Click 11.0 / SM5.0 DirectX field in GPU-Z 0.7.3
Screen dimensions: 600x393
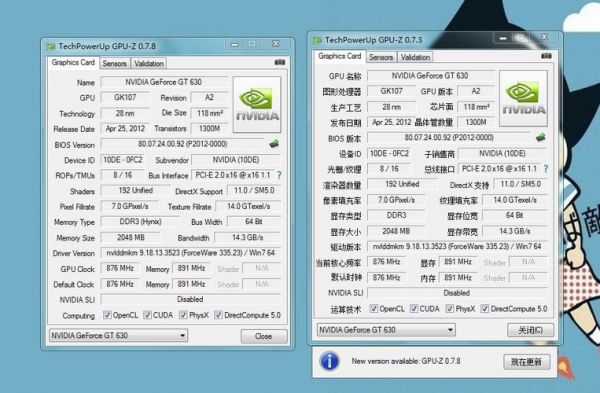pos(520,184)
